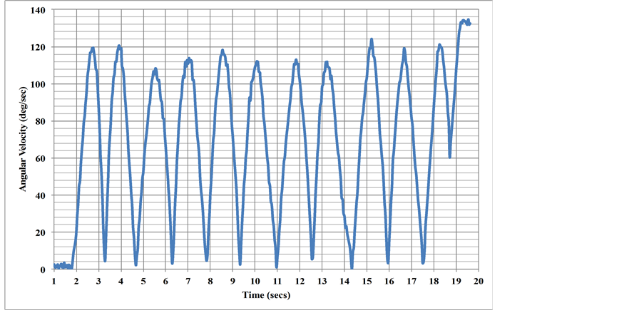The image size is (644, 310).
Task: Click the x-axis tick label 10
Action: click(x=255, y=281)
